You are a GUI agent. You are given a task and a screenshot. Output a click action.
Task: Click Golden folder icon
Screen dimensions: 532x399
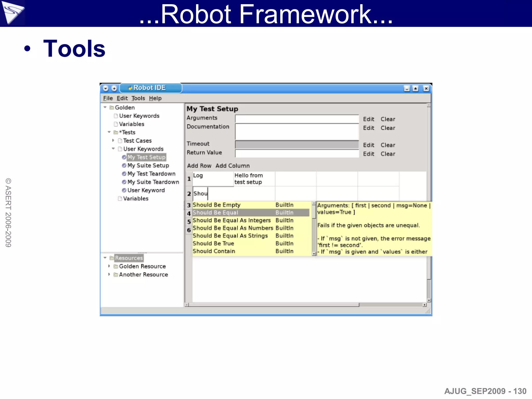(112, 107)
